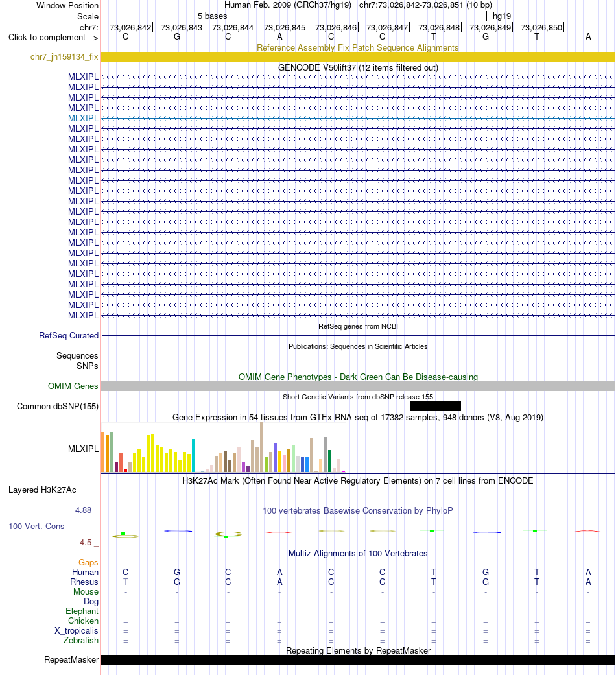Image resolution: width=616 pixels, height=675 pixels.
Task: Click the 100 Vert. Cons track label
Action: pyautogui.click(x=36, y=526)
